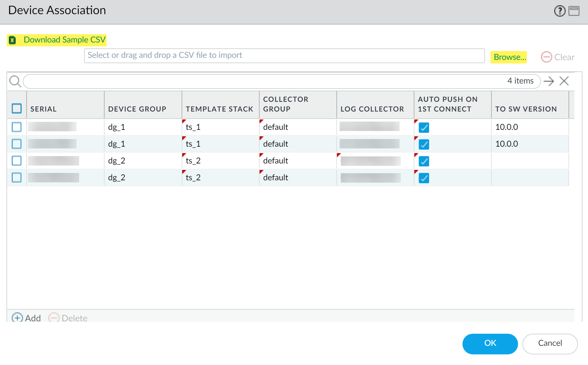The width and height of the screenshot is (588, 365).
Task: Sort by Device Group column header
Action: tap(137, 109)
